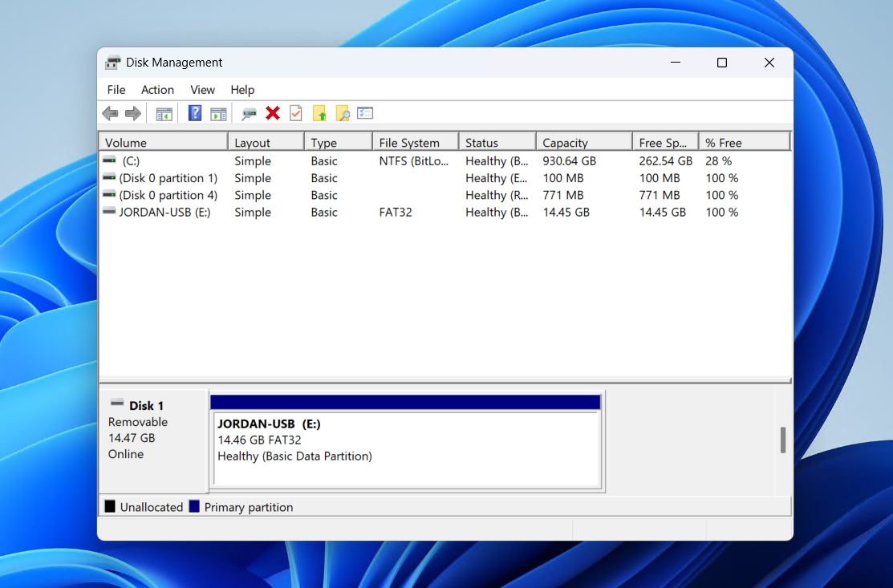Open the View menu
This screenshot has width=893, height=588.
[202, 89]
